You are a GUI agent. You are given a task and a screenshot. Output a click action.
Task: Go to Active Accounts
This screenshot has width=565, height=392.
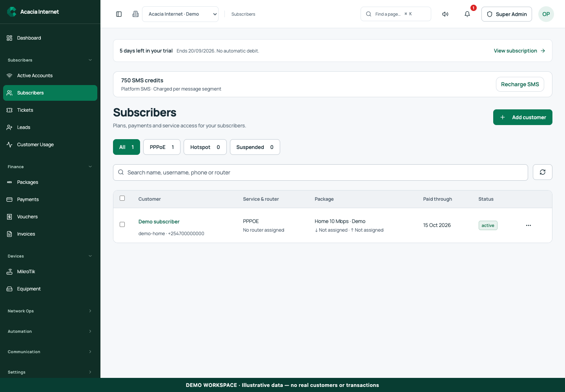tap(50, 76)
